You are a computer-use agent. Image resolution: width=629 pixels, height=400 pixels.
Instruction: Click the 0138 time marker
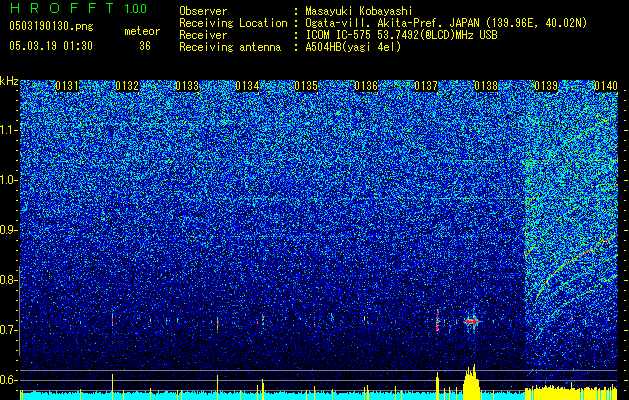486,86
